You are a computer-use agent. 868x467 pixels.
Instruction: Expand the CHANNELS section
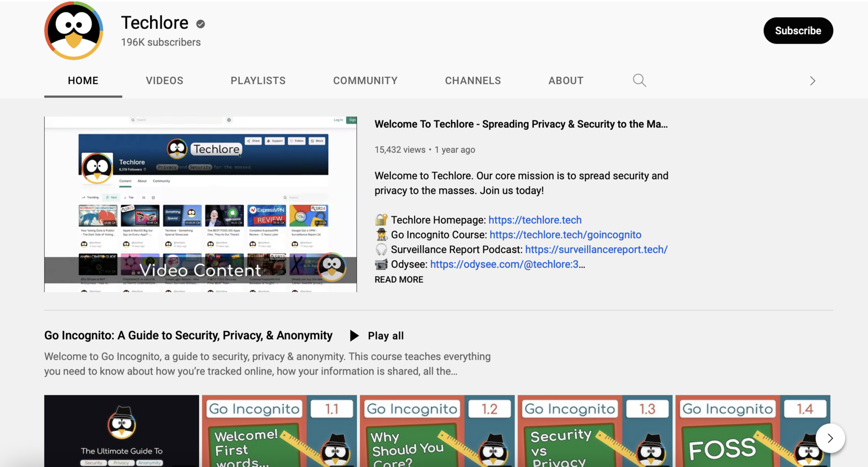472,80
